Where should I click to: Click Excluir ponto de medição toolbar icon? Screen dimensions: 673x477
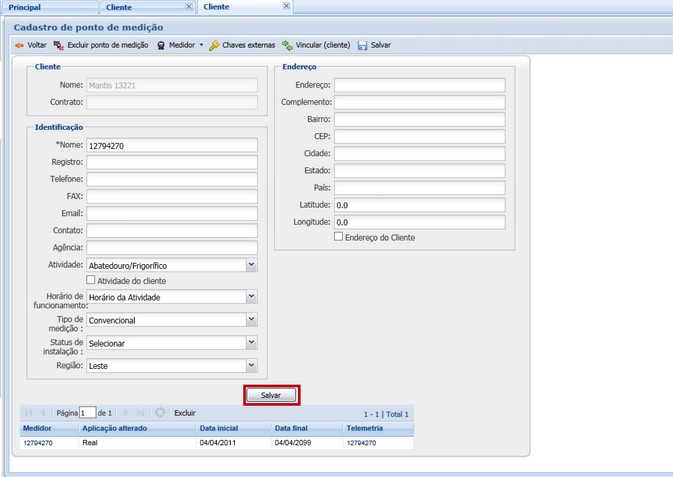tap(59, 45)
